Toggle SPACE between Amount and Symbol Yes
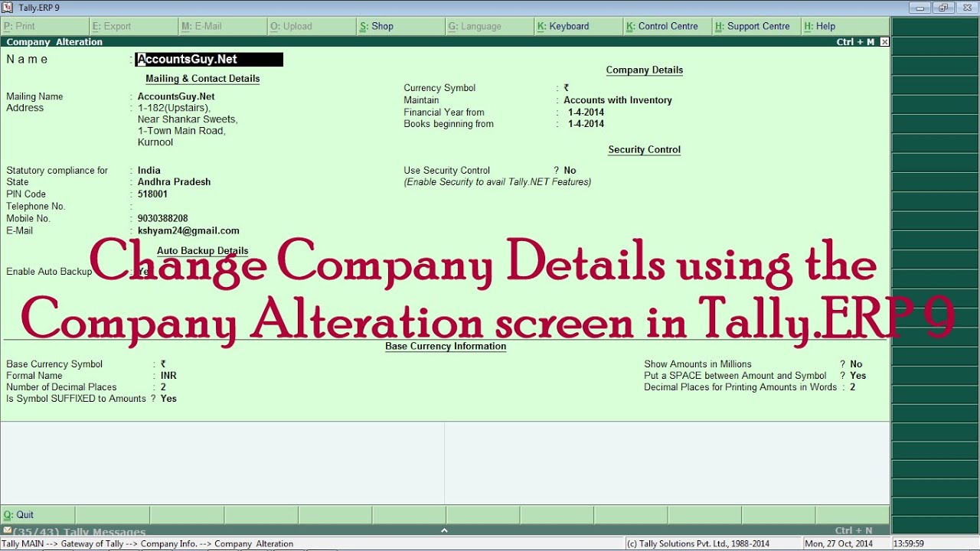 pos(858,376)
